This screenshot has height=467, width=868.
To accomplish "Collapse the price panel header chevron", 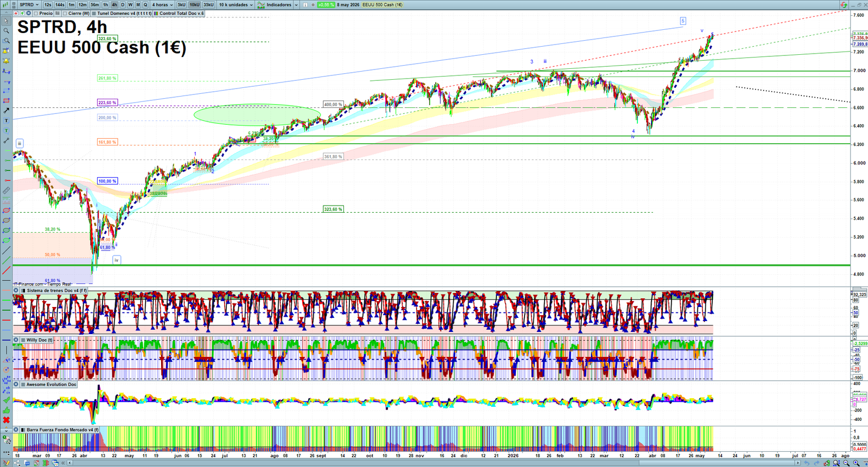I will (x=6, y=13).
